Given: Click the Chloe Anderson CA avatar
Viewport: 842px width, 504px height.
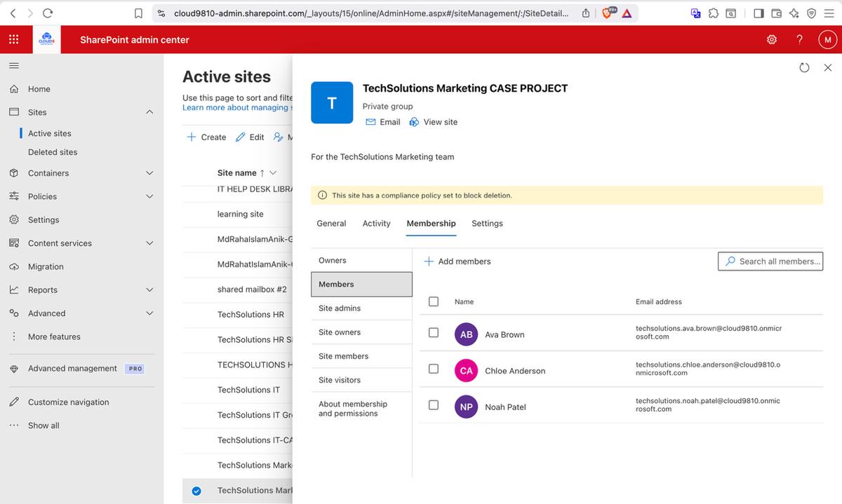Looking at the screenshot, I should click(x=467, y=371).
